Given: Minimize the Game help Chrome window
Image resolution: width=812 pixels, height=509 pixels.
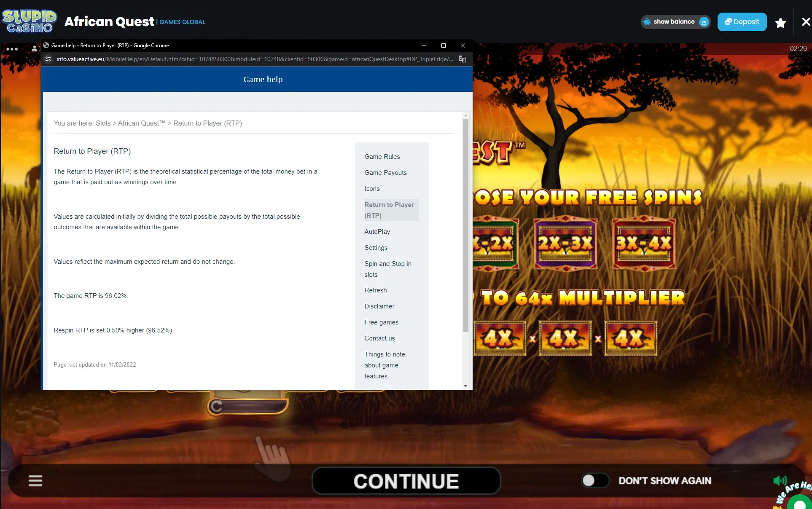Looking at the screenshot, I should (424, 46).
